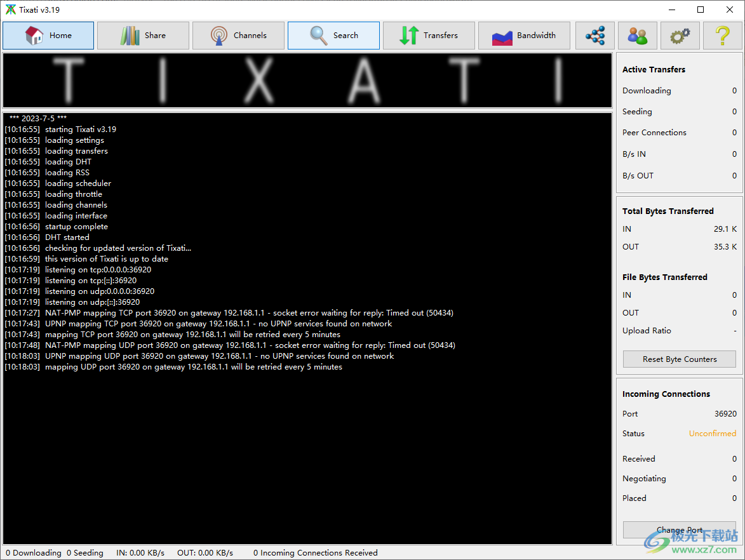The height and width of the screenshot is (560, 745).
Task: Switch to the Channels tab
Action: tap(238, 35)
